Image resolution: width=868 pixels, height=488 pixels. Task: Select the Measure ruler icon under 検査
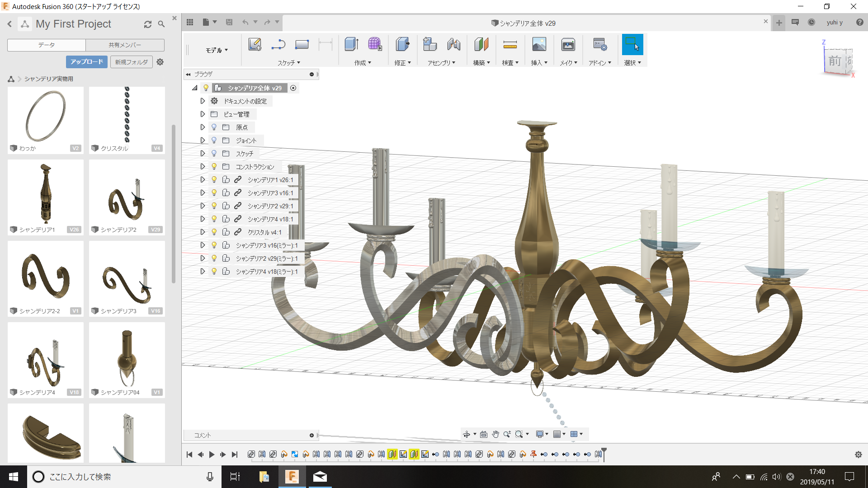coord(510,44)
